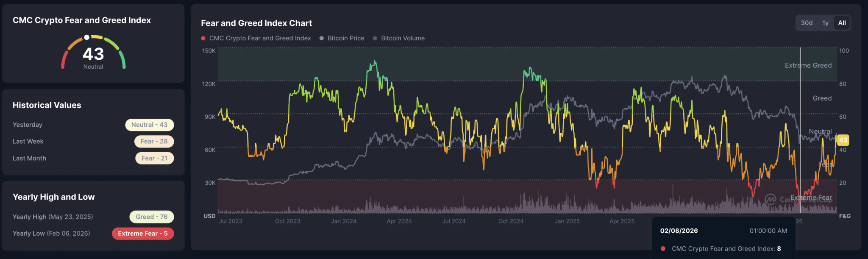Toggle visibility of the Bitcoin Volume series
868x259 pixels.
coord(403,38)
